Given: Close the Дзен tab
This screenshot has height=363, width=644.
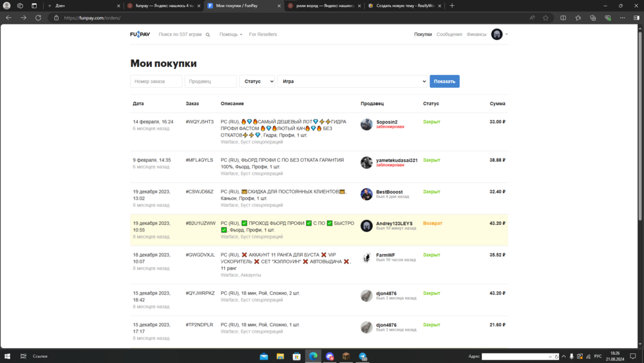Looking at the screenshot, I should 118,6.
